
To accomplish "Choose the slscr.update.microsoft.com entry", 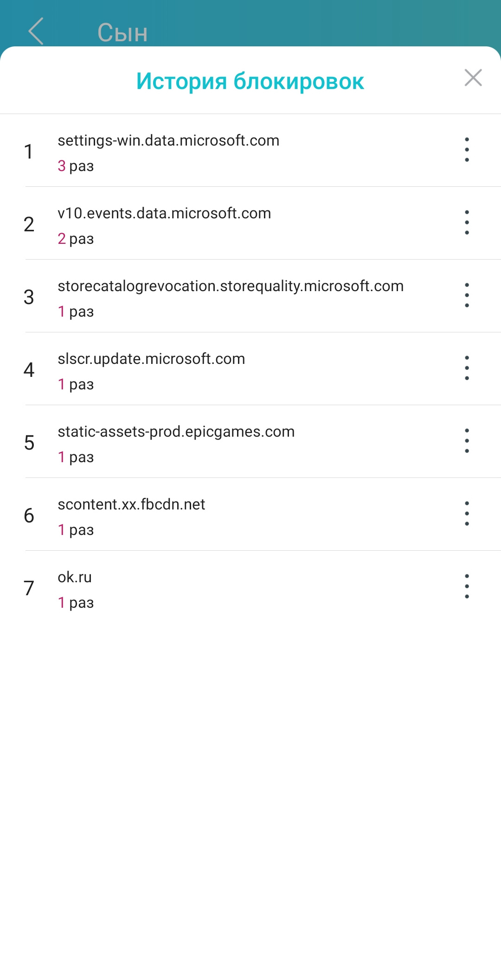I will pyautogui.click(x=151, y=359).
